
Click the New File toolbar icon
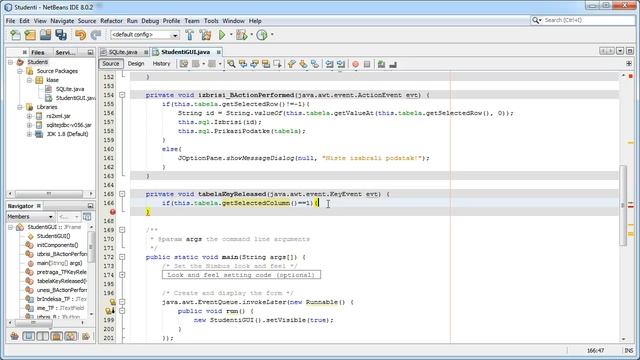(16, 35)
